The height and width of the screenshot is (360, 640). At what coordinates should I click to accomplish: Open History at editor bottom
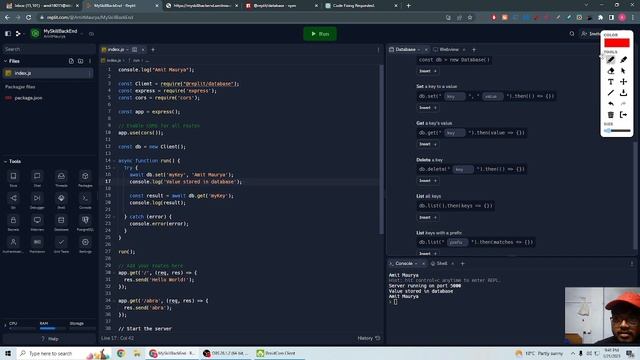pyautogui.click(x=369, y=338)
